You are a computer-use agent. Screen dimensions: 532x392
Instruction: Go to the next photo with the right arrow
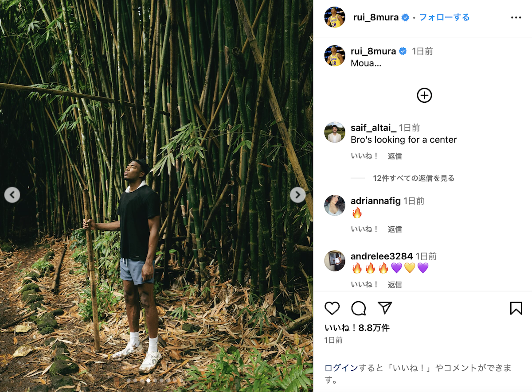(x=297, y=194)
